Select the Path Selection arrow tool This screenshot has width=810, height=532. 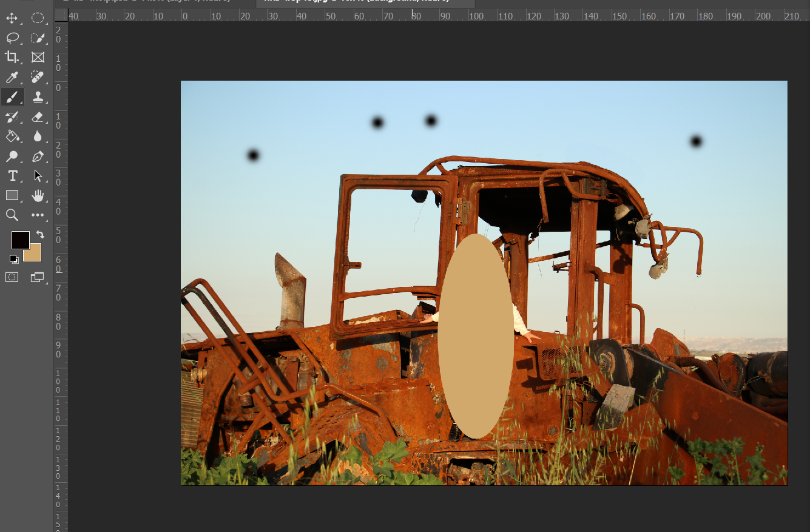tap(38, 175)
